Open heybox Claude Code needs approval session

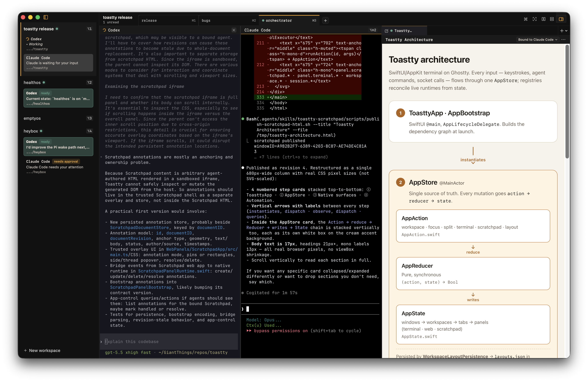[x=58, y=167]
